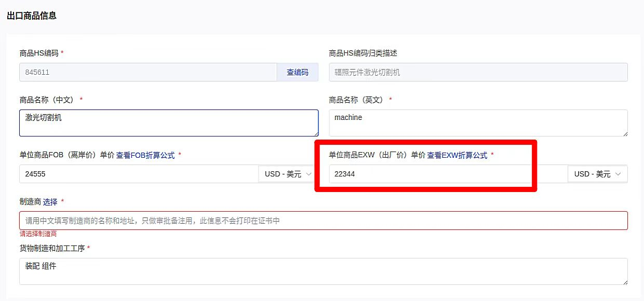
Task: Expand the EXW currency USD dropdown
Action: coord(597,174)
